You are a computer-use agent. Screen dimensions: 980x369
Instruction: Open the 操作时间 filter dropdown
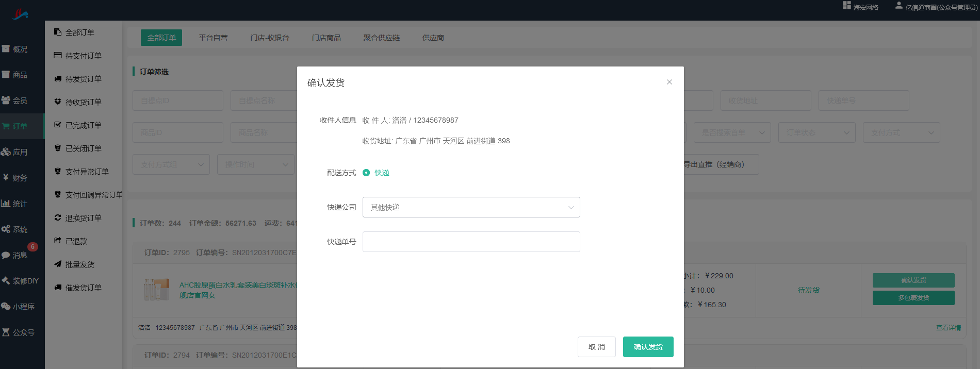(256, 164)
